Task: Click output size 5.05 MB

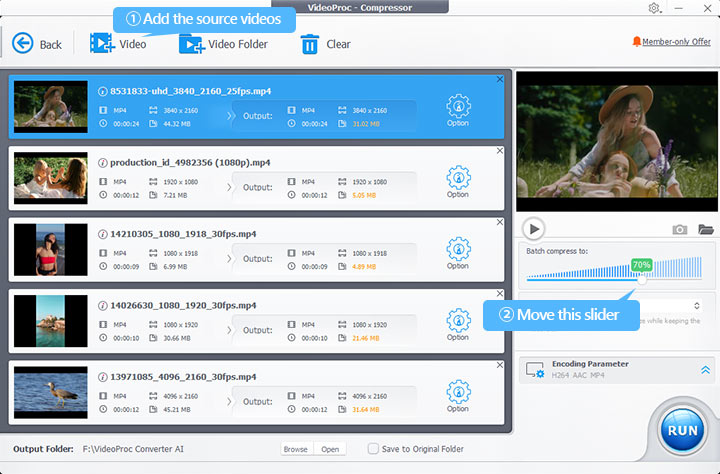Action: pos(364,195)
